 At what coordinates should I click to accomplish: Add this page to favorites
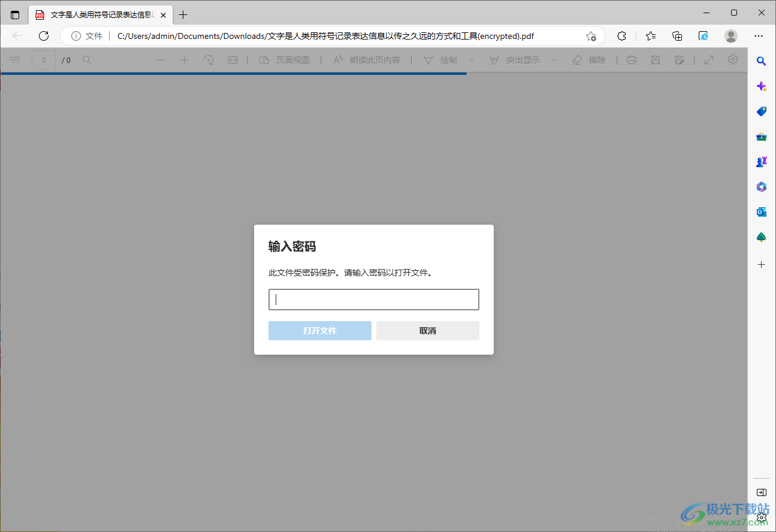(591, 36)
